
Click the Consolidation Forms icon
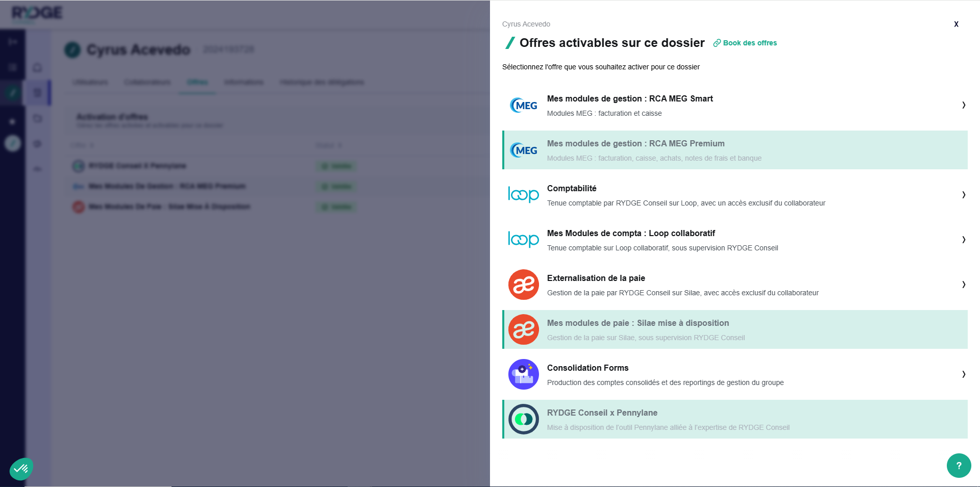click(524, 374)
